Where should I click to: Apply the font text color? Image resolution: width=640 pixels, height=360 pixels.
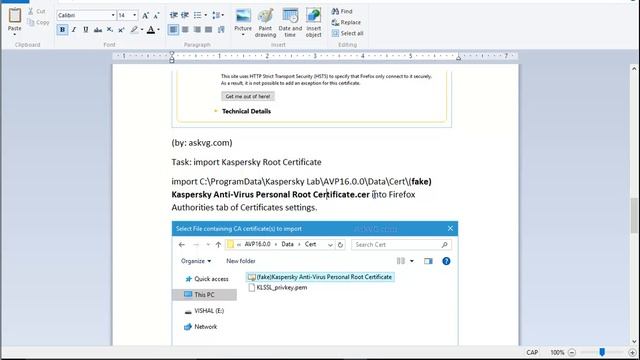coord(151,29)
